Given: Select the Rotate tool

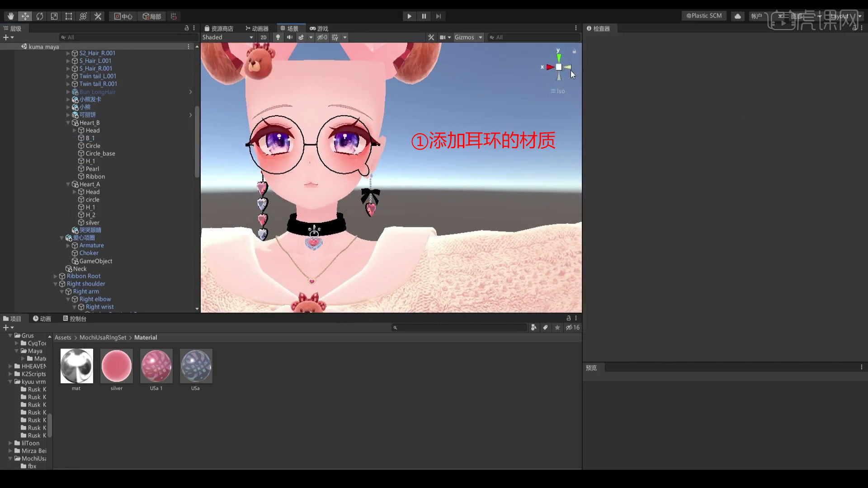Looking at the screenshot, I should (x=40, y=16).
